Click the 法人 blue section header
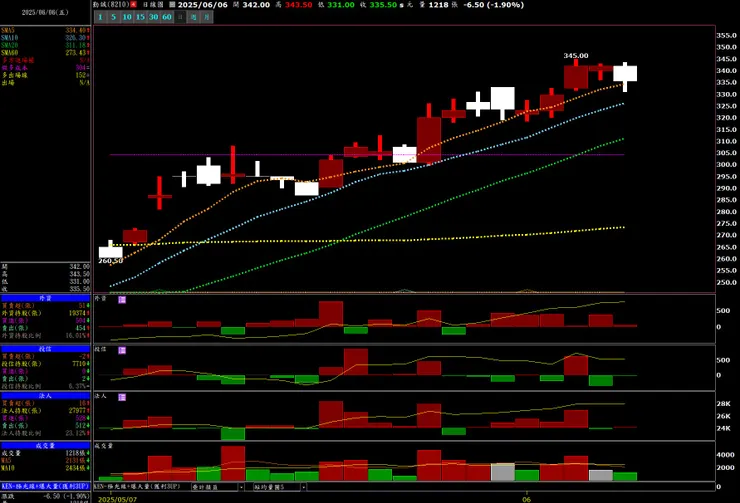The image size is (740, 503). [45, 396]
